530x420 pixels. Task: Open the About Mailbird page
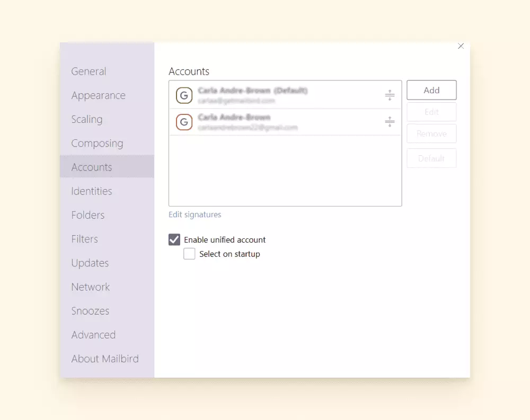105,359
